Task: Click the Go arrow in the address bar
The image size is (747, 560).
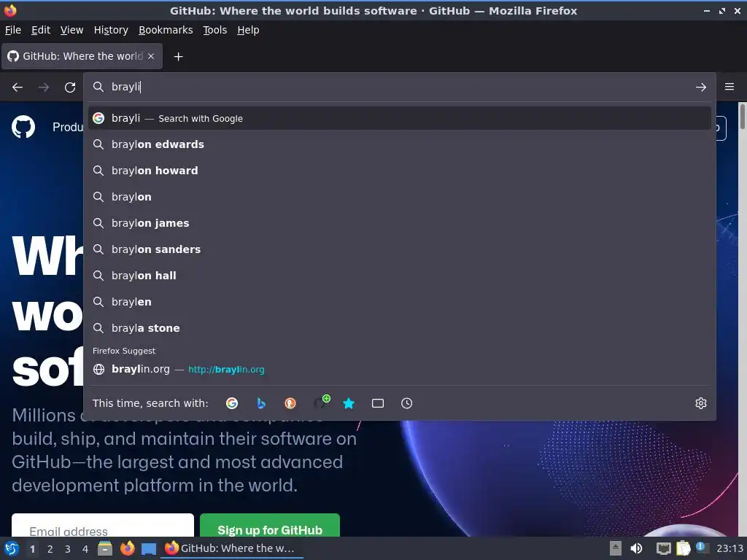Action: (x=701, y=87)
